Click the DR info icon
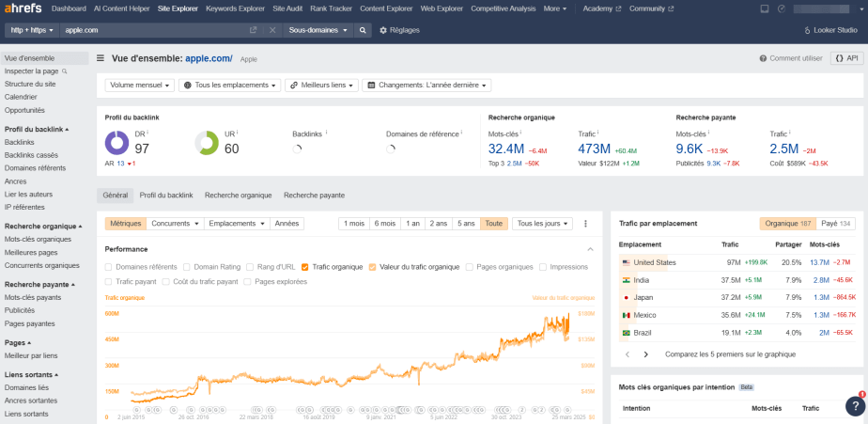Image resolution: width=868 pixels, height=424 pixels. [148, 133]
